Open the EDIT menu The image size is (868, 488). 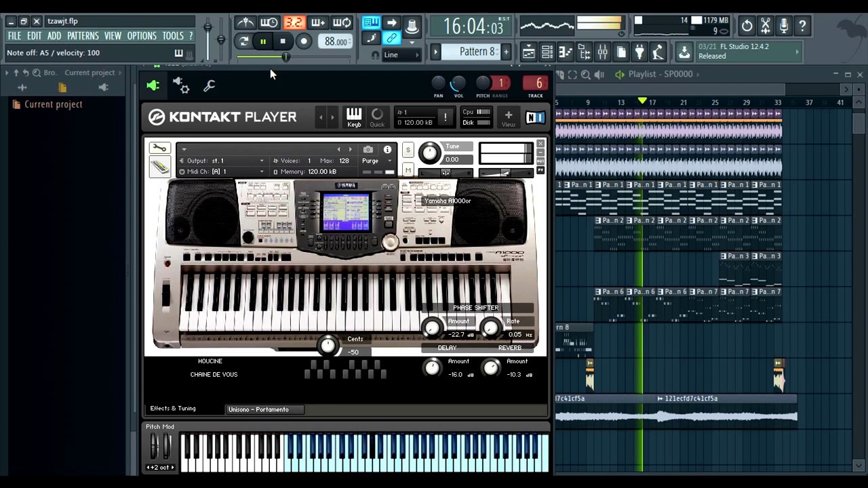(x=34, y=36)
